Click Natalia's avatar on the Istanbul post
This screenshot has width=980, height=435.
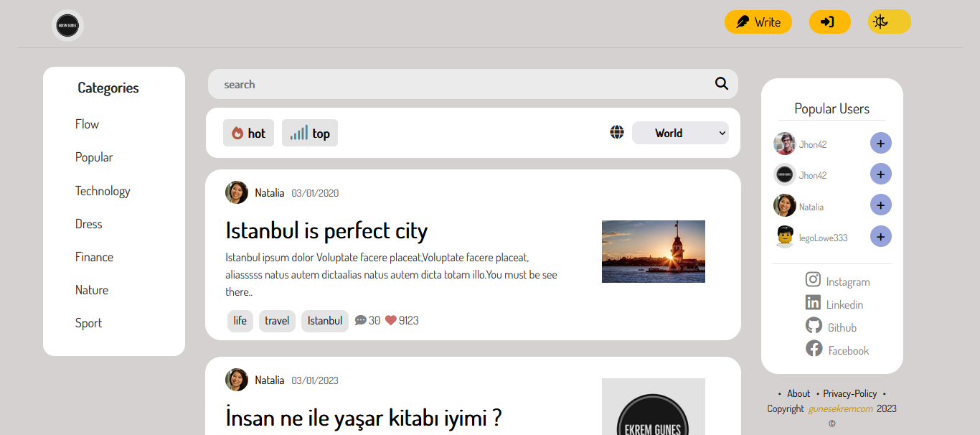(x=237, y=192)
